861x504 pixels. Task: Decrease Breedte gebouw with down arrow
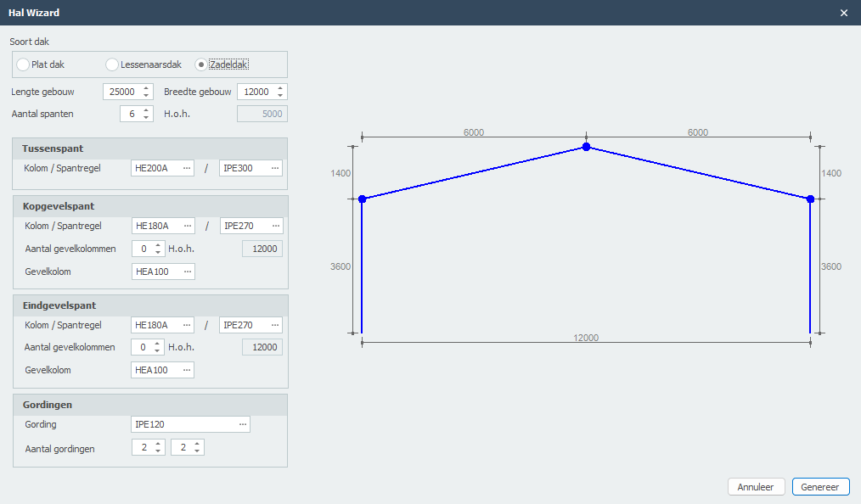point(281,96)
